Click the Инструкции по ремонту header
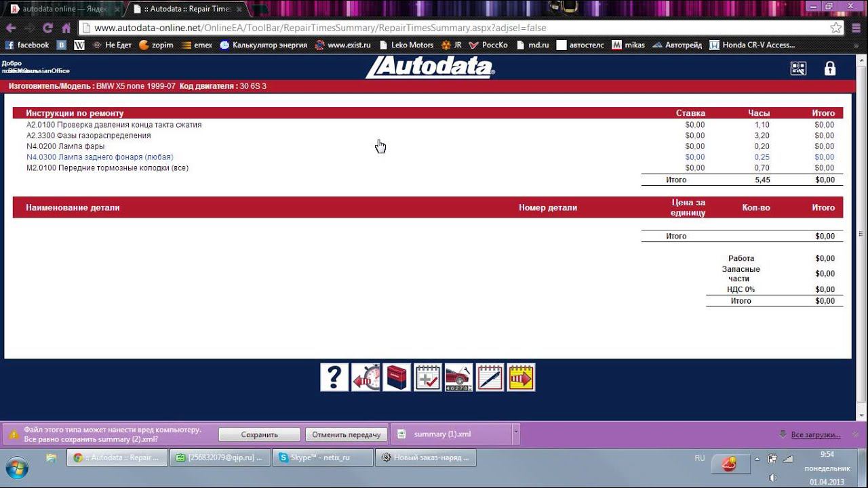Image resolution: width=868 pixels, height=488 pixels. 75,113
